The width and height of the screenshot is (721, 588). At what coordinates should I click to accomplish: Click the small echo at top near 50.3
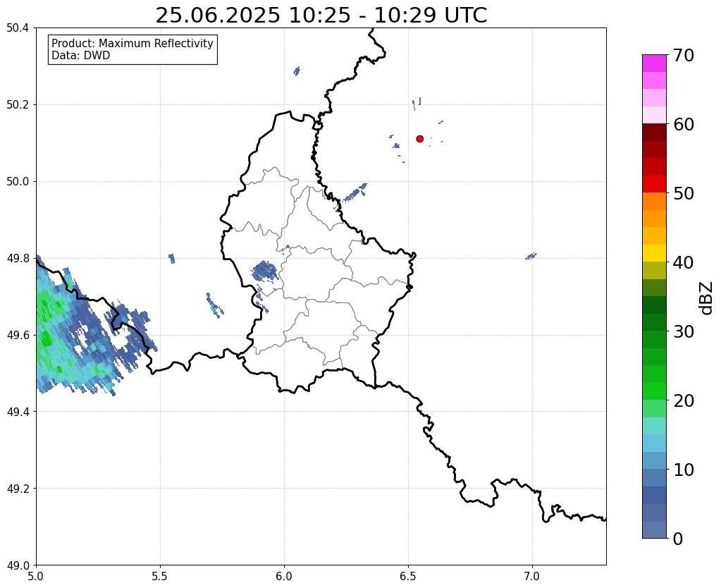(297, 71)
